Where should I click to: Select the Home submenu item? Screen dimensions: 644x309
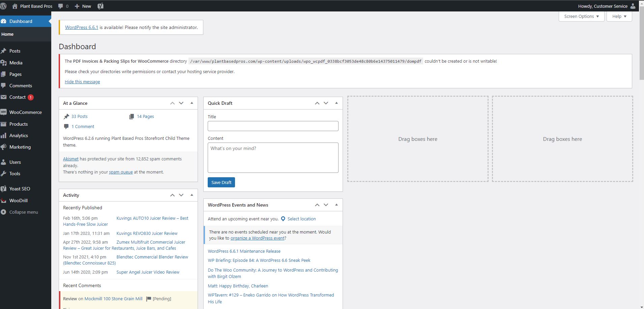tap(7, 34)
